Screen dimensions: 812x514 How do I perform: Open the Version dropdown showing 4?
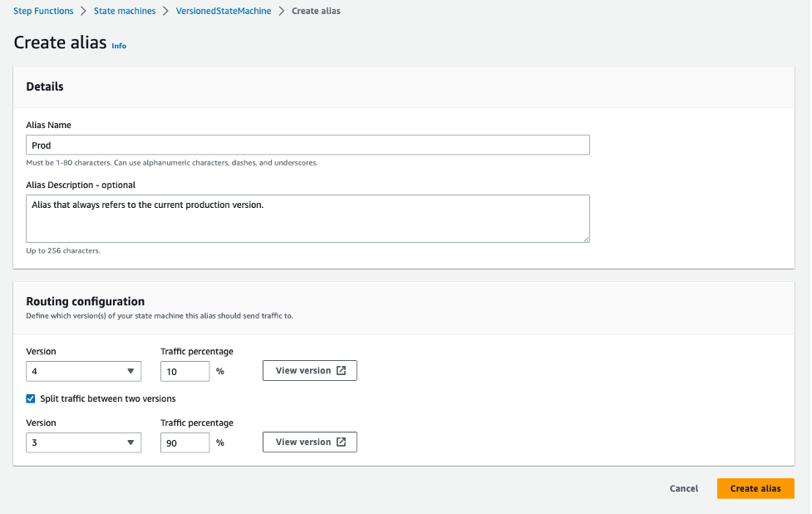click(x=83, y=372)
